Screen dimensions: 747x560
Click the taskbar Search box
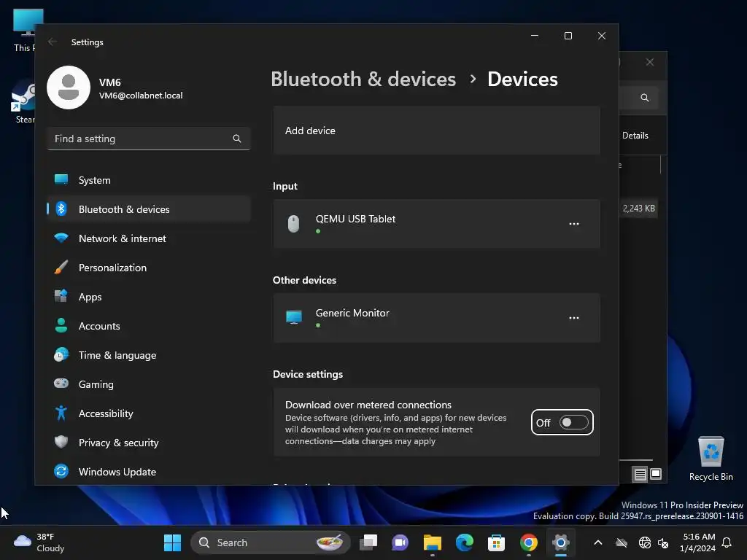tap(270, 542)
